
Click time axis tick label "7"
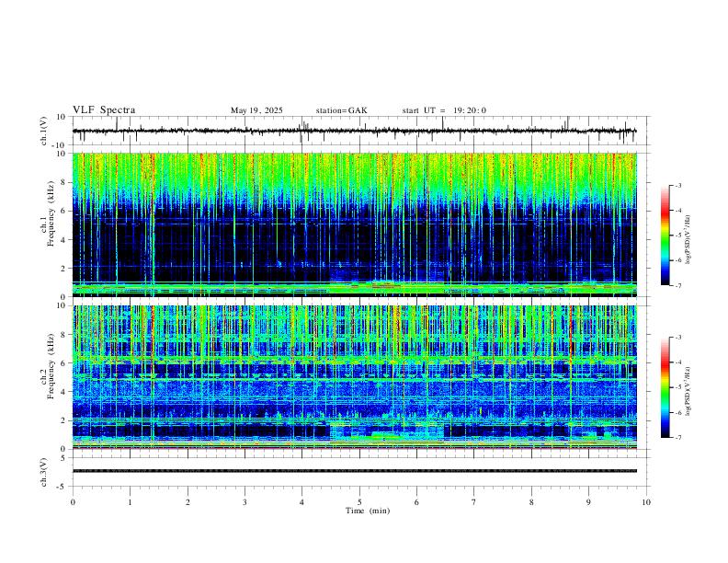(474, 502)
